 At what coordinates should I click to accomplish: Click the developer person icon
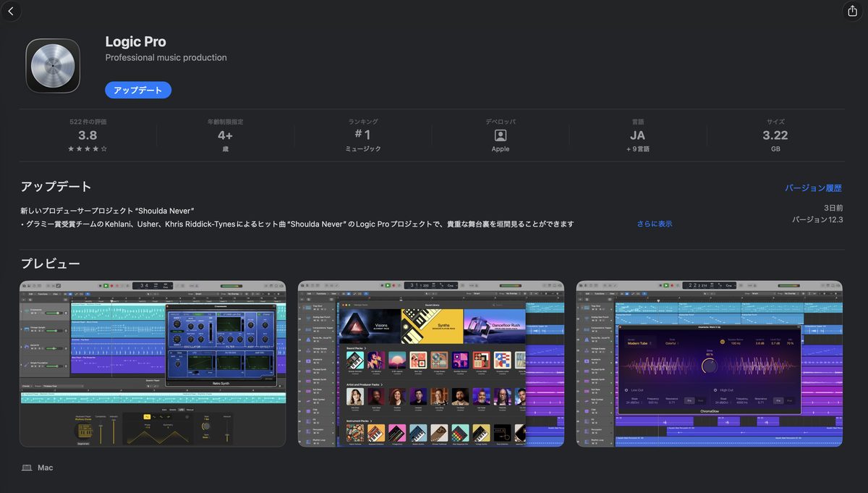coord(501,135)
